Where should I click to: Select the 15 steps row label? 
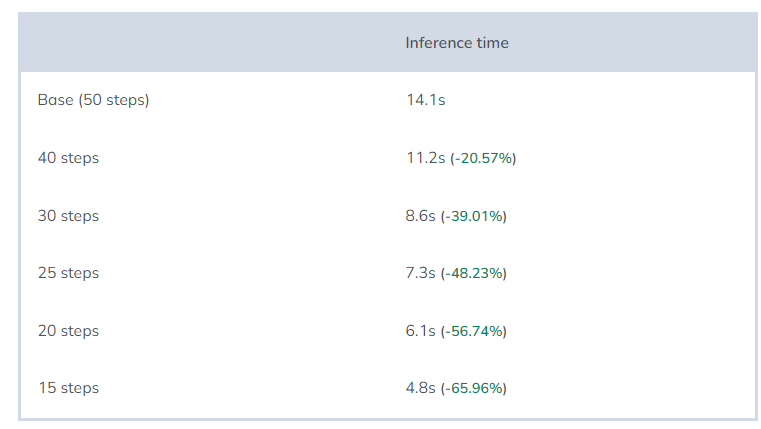tap(68, 388)
